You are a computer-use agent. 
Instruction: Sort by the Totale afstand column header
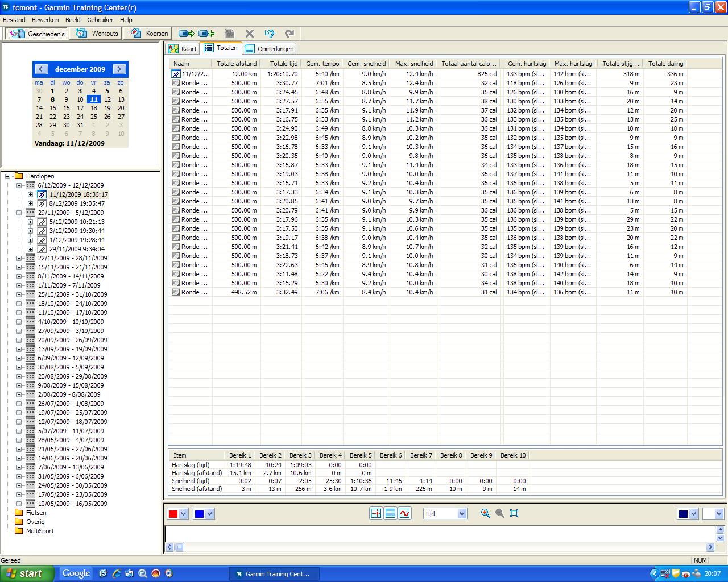[x=237, y=64]
